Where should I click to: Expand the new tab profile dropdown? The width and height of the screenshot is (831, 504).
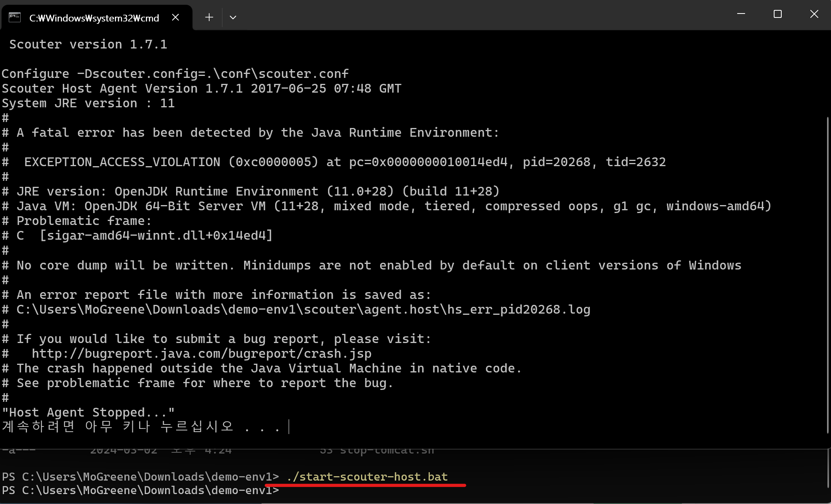(233, 17)
